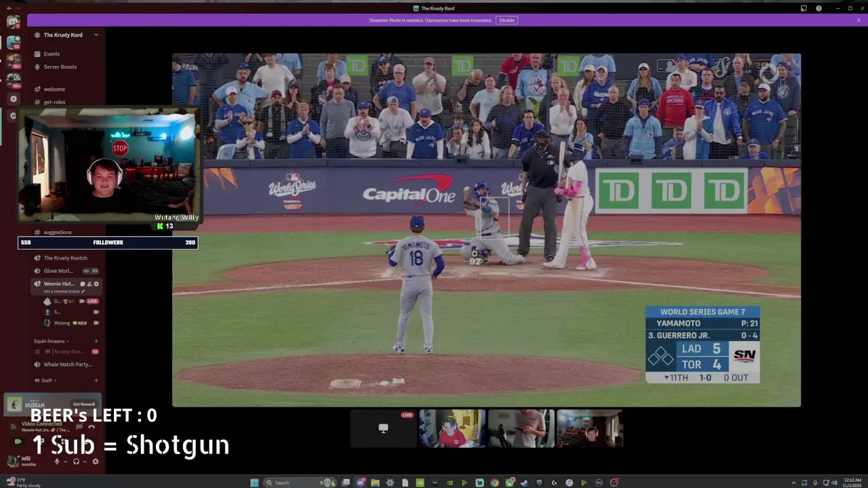Disable Streamer Mode in the purple banner
Screen dimensions: 868x488
pyautogui.click(x=507, y=20)
